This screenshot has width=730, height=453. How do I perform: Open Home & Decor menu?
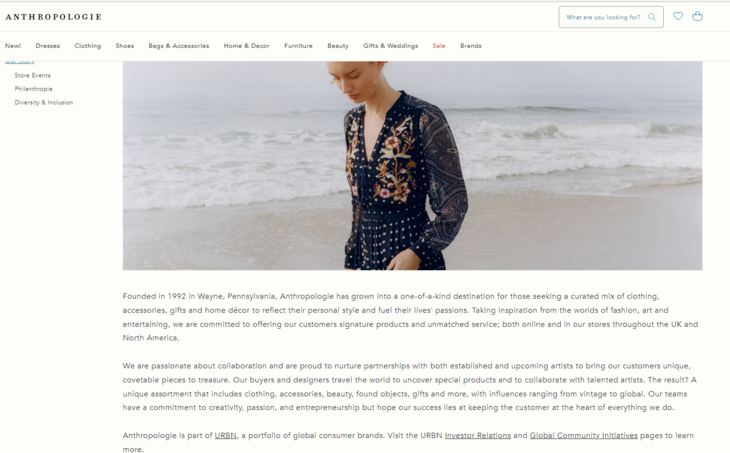coord(246,46)
